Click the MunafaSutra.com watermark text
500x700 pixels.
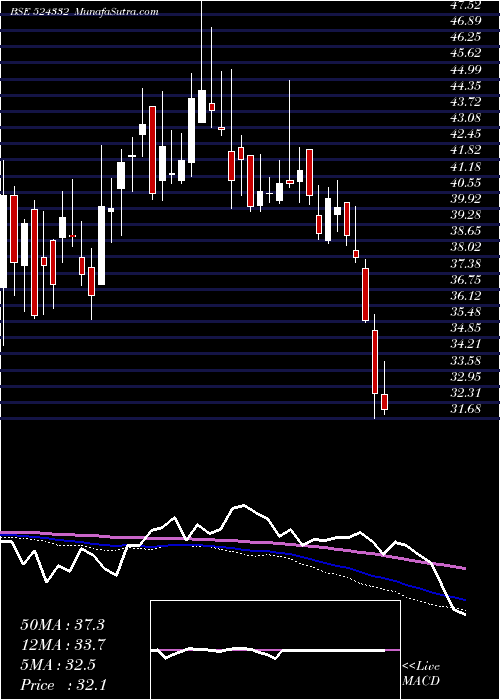coord(117,12)
